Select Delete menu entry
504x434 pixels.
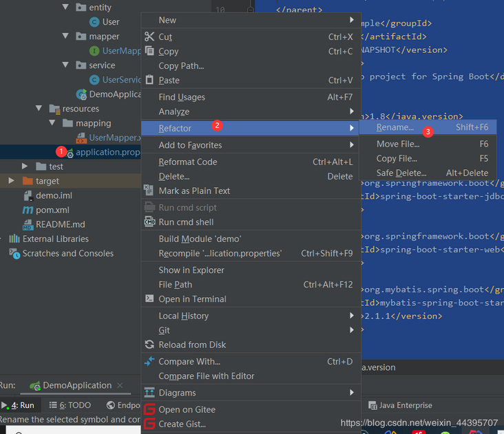251,176
